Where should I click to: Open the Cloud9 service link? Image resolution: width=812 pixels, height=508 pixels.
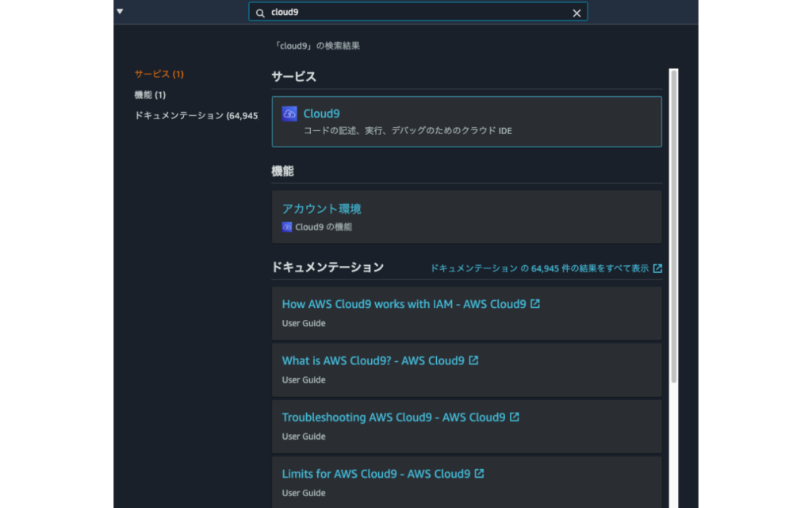pos(322,114)
